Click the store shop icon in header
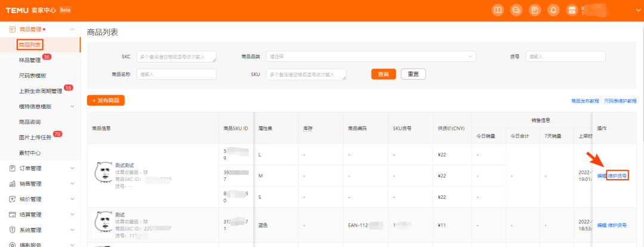Viewport: 644px width, 247px height. coord(572,10)
